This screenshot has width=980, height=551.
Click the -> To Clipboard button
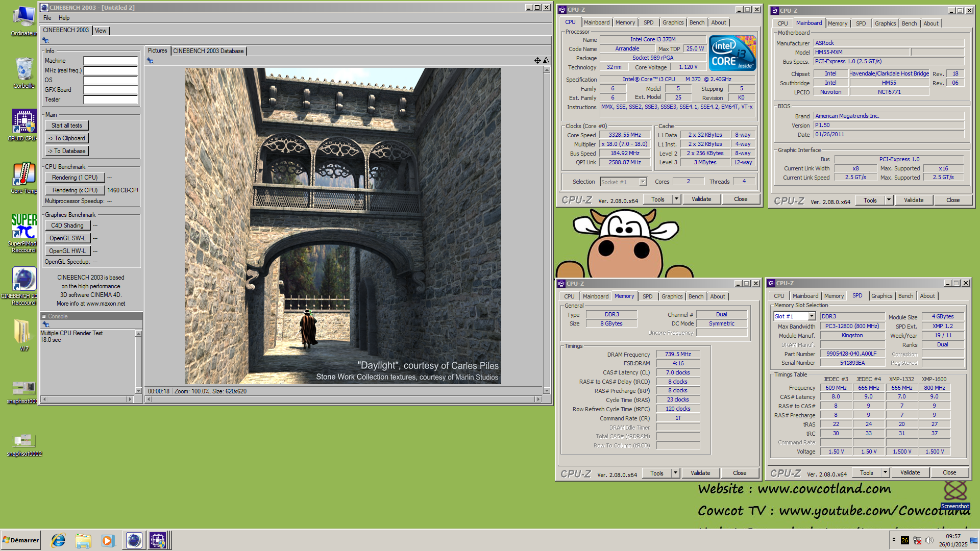click(x=66, y=138)
